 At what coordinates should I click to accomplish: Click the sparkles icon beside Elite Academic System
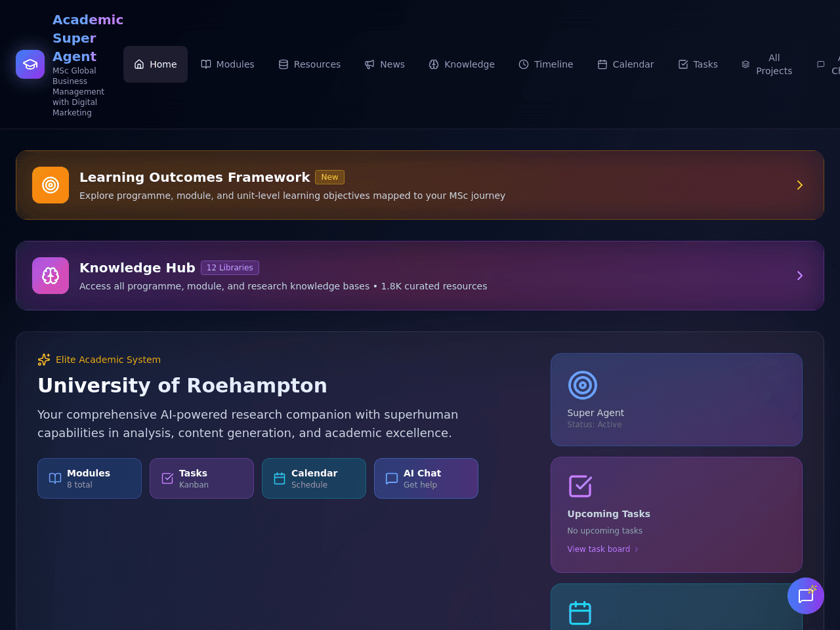pyautogui.click(x=44, y=360)
